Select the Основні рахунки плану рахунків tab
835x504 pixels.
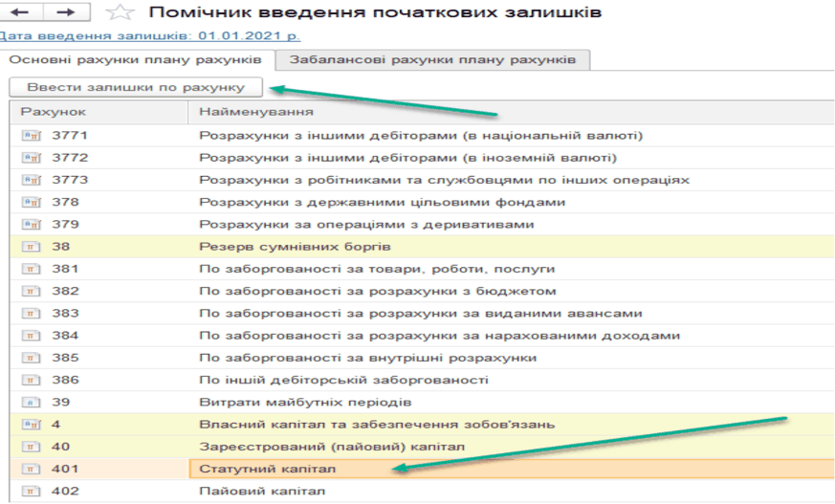[x=136, y=59]
